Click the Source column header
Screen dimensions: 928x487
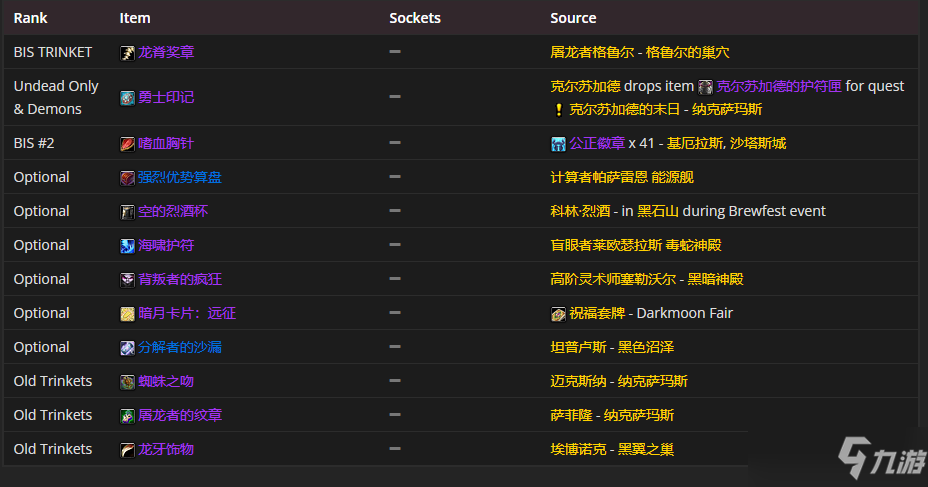(x=573, y=18)
